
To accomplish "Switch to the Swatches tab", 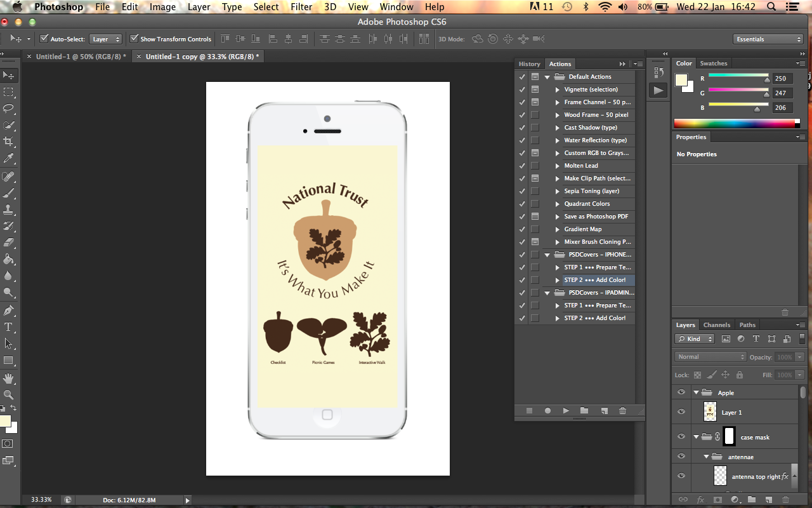I will 714,63.
